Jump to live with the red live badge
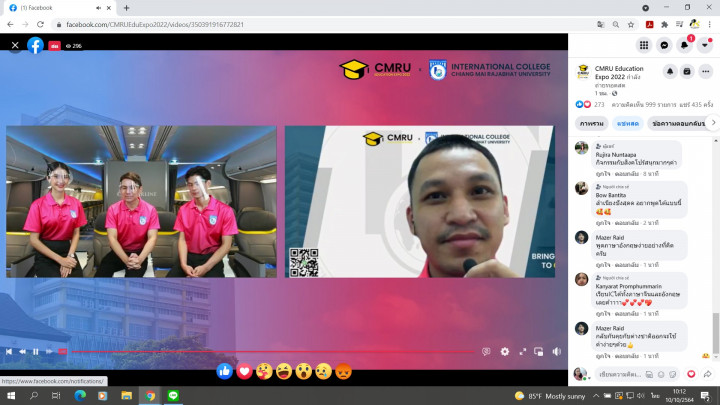 [62, 352]
